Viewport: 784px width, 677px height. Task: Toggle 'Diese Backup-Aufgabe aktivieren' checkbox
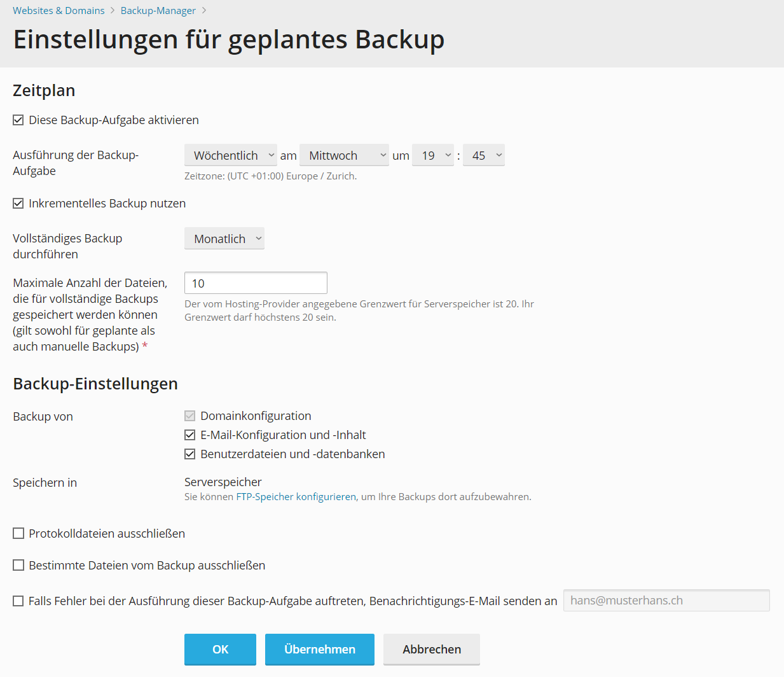pos(18,120)
